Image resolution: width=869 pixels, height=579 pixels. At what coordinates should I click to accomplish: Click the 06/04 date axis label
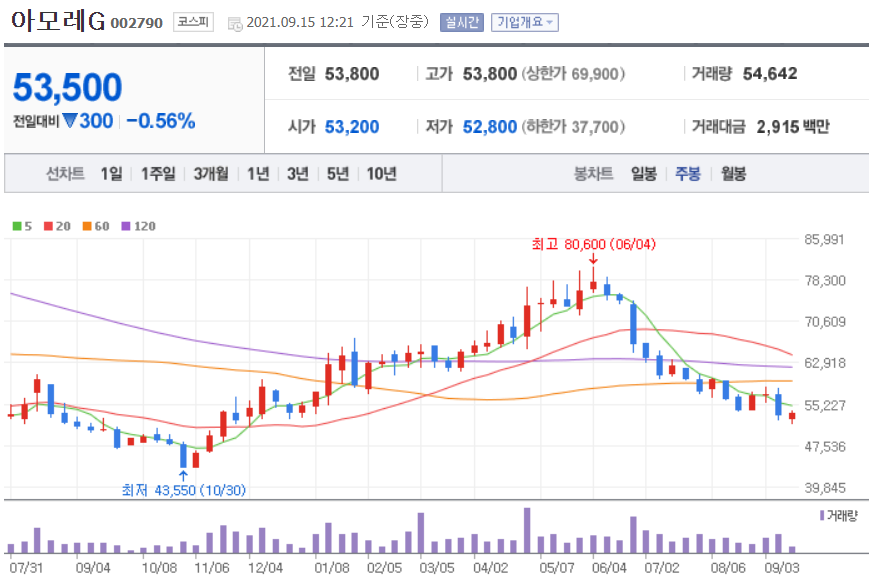click(x=609, y=568)
